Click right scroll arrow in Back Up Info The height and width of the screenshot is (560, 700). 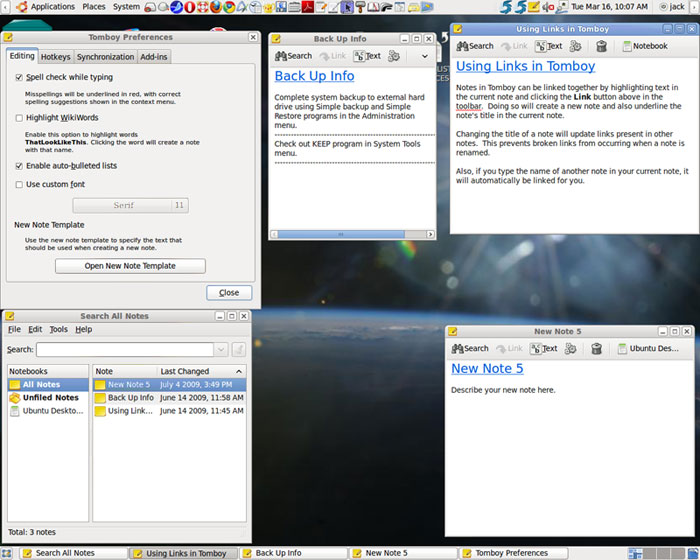(430, 234)
